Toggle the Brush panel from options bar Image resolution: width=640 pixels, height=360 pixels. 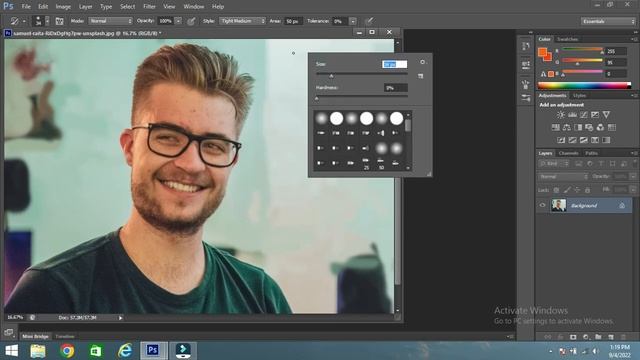point(59,21)
